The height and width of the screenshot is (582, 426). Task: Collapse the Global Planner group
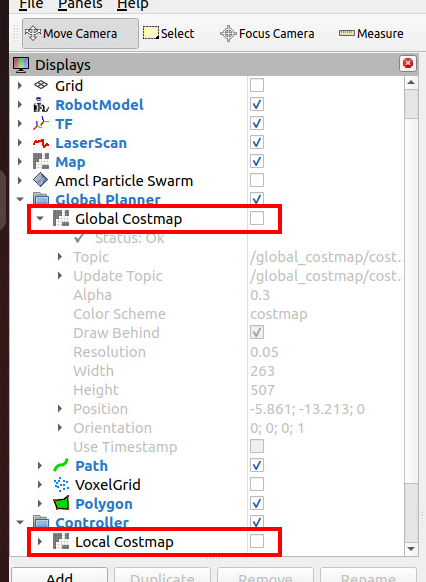point(20,199)
